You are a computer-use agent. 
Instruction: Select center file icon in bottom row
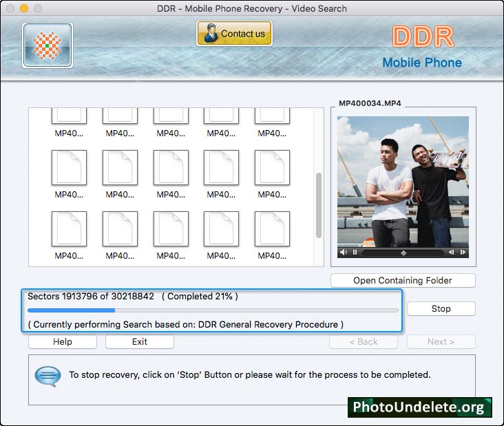tap(171, 229)
